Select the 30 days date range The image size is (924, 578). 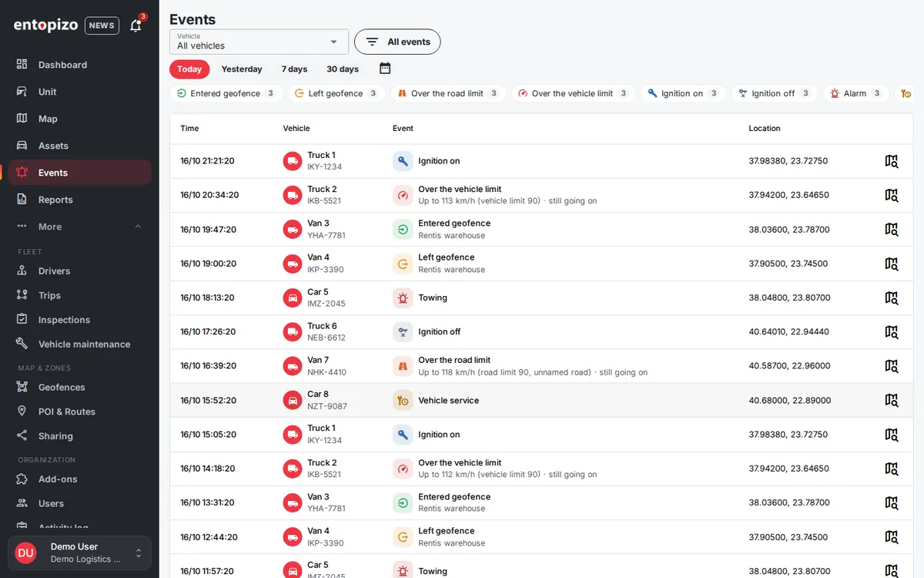[343, 69]
